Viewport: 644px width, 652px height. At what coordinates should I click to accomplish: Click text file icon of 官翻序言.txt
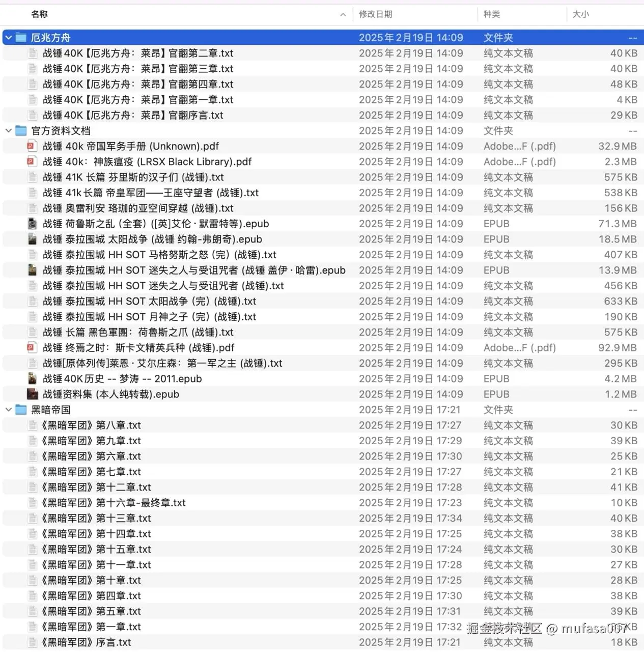[x=33, y=116]
